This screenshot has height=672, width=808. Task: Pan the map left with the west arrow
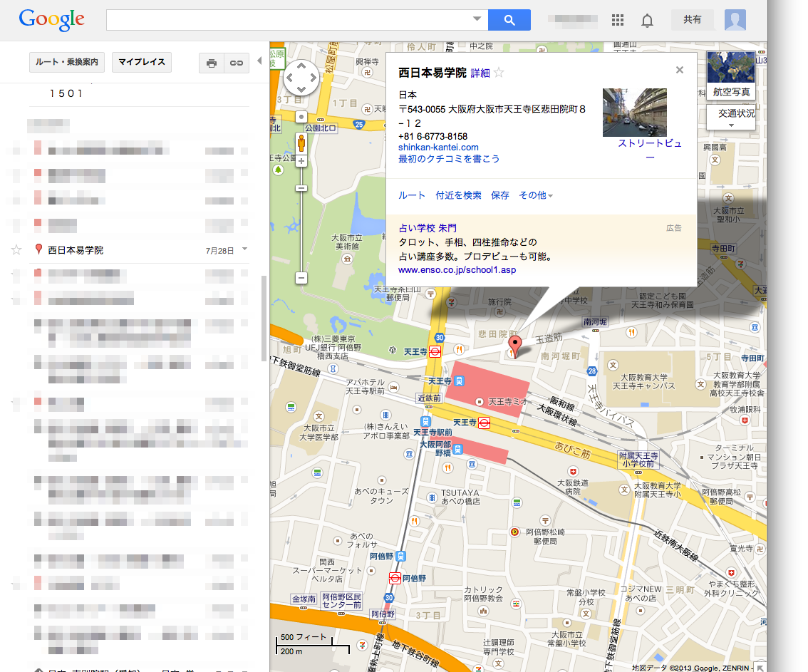coord(289,78)
